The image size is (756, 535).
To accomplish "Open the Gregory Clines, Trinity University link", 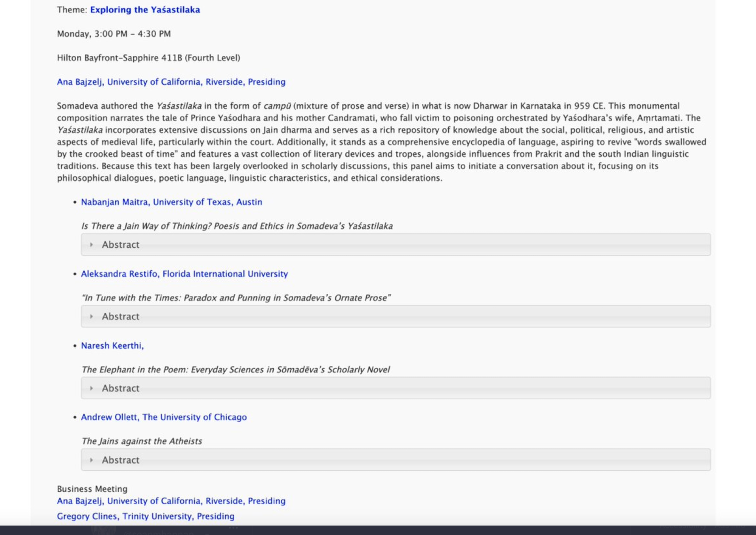I will (146, 516).
